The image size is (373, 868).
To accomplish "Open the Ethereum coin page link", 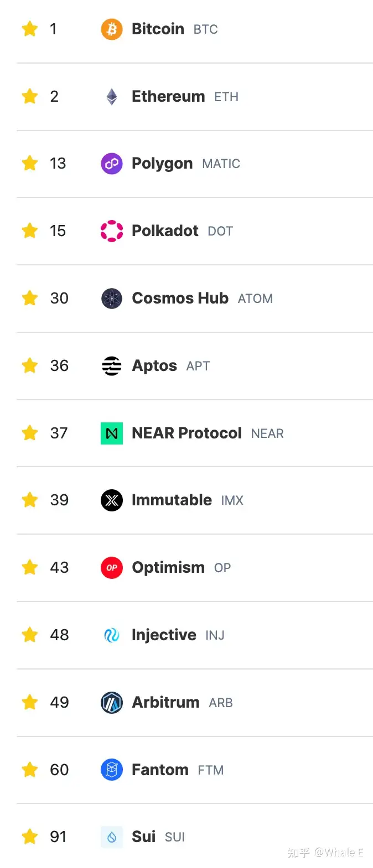I will point(168,97).
